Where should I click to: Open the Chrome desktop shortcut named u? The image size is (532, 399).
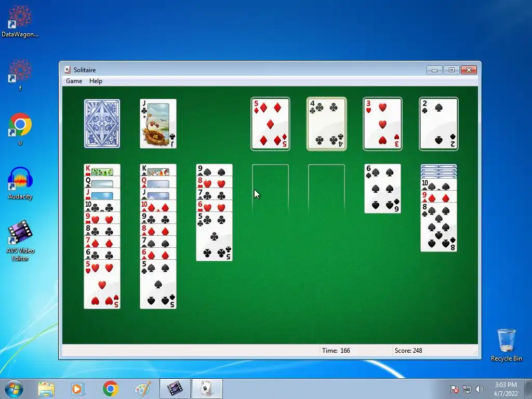click(20, 129)
